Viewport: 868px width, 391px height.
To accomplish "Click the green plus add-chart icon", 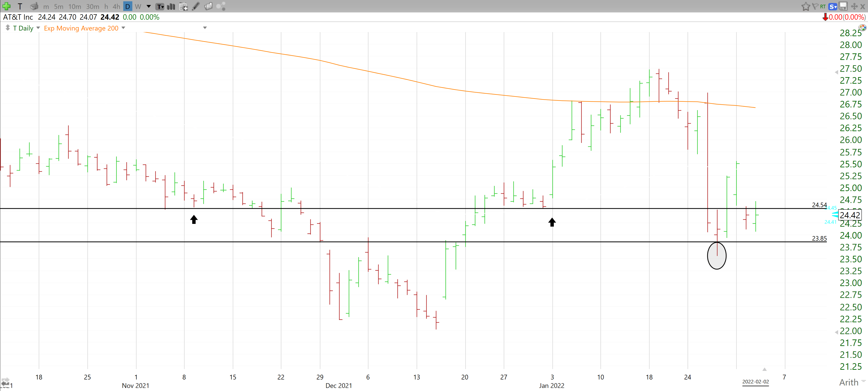I will 6,6.
